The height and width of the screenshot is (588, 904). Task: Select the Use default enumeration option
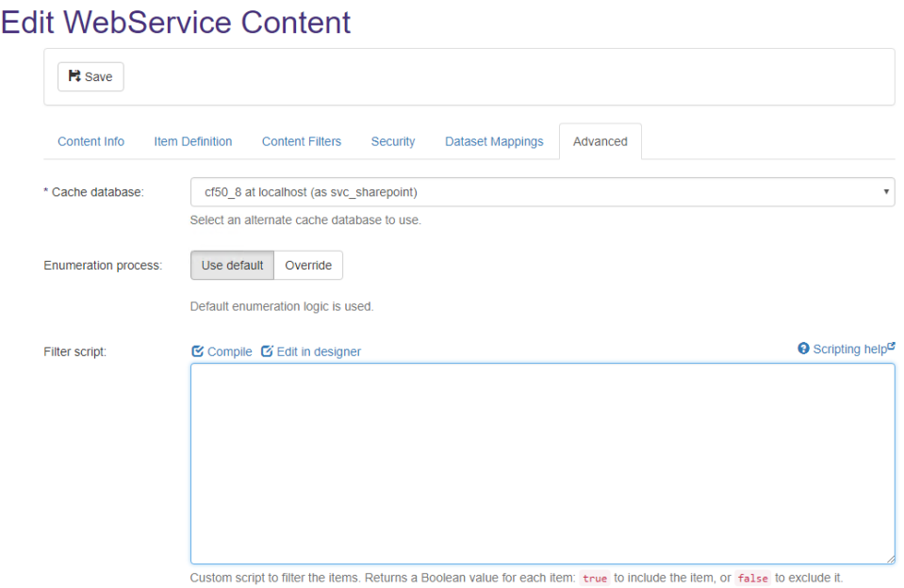click(232, 266)
